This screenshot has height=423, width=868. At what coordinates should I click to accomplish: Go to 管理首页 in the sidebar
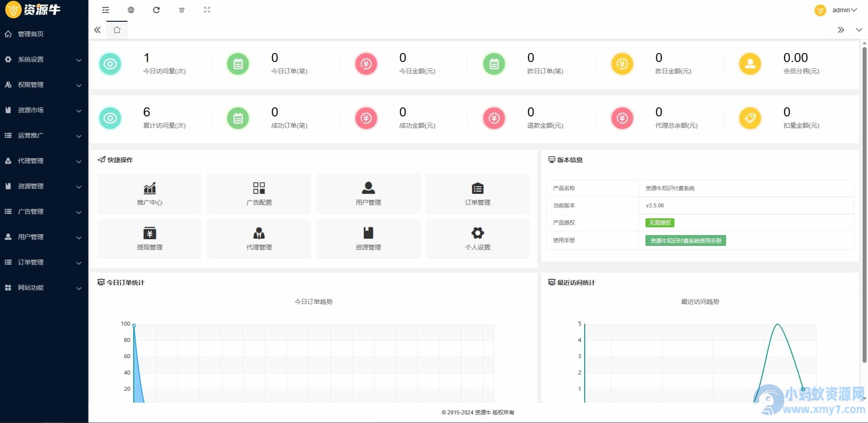44,34
